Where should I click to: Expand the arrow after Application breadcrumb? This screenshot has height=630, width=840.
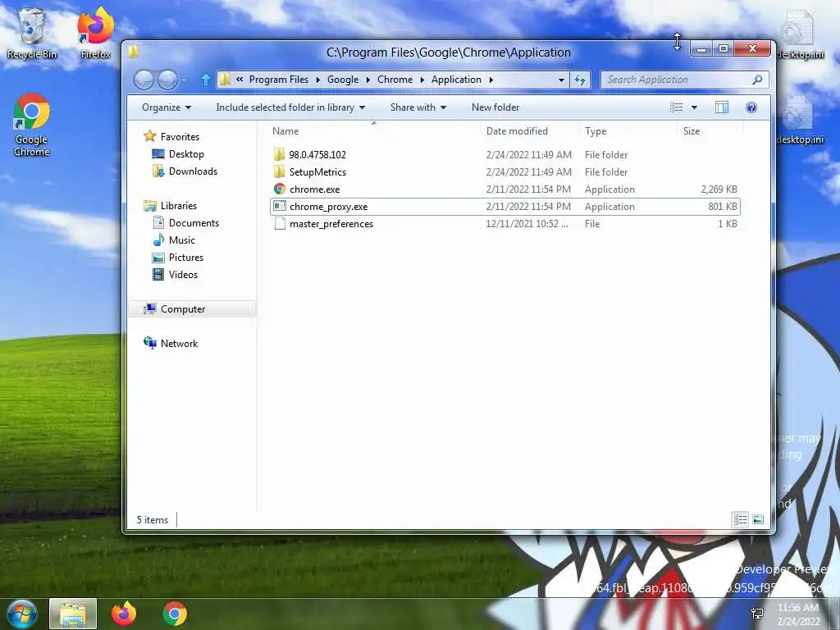[x=491, y=80]
